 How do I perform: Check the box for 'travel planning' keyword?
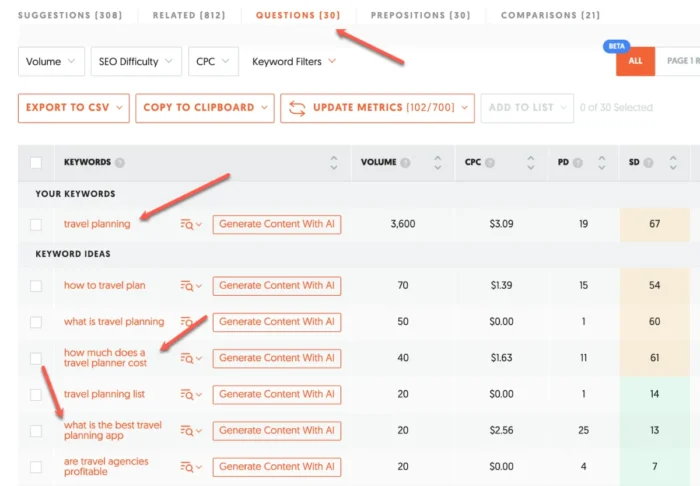[x=37, y=224]
